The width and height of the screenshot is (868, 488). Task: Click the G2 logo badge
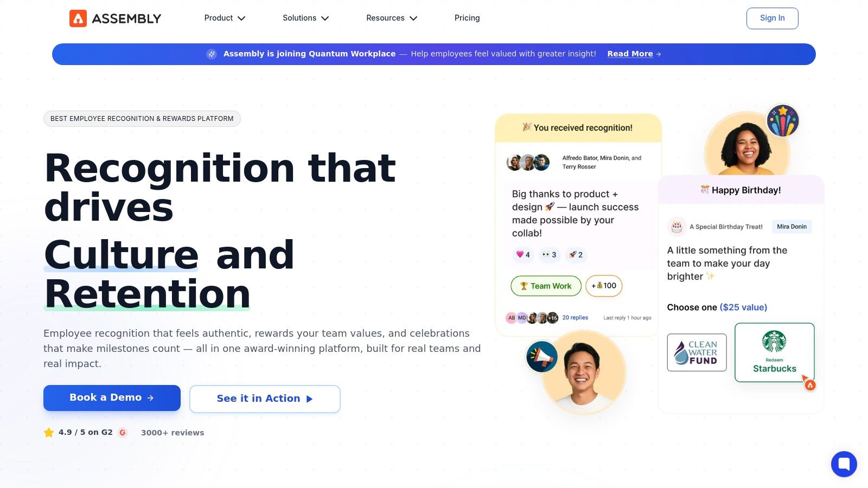(123, 433)
